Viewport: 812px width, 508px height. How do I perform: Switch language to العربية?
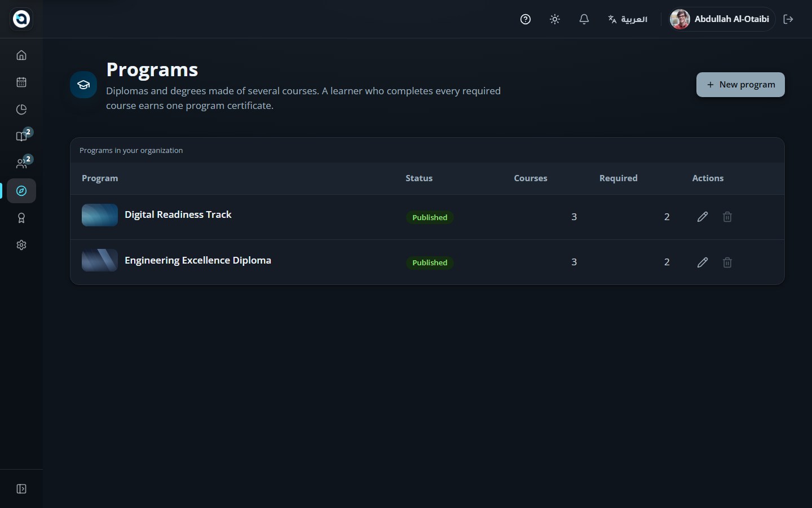pos(628,19)
